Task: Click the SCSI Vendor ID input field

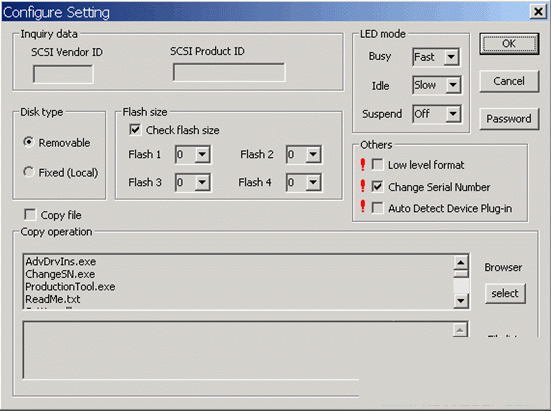Action: [x=63, y=74]
